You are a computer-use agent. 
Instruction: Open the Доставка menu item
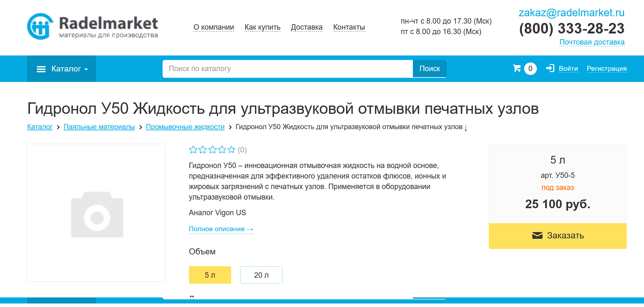(x=307, y=27)
